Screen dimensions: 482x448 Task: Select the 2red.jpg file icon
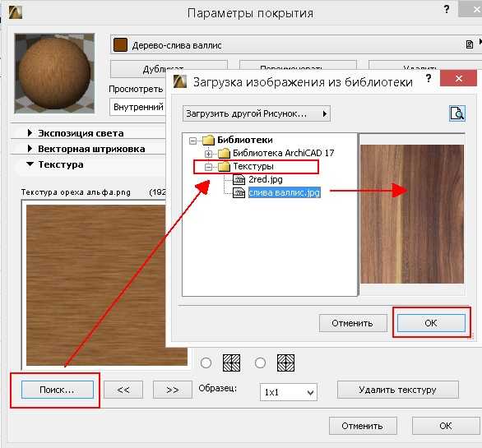[239, 179]
